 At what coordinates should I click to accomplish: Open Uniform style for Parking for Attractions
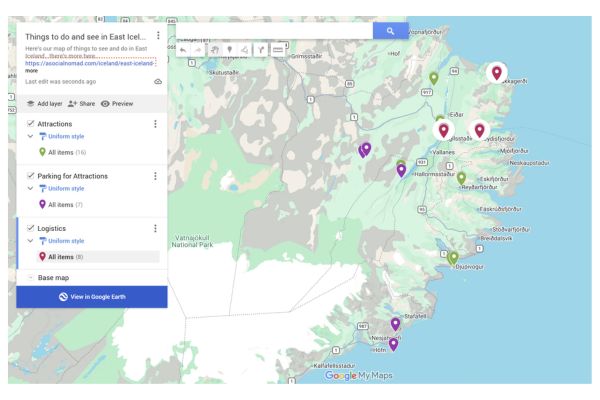(x=66, y=188)
